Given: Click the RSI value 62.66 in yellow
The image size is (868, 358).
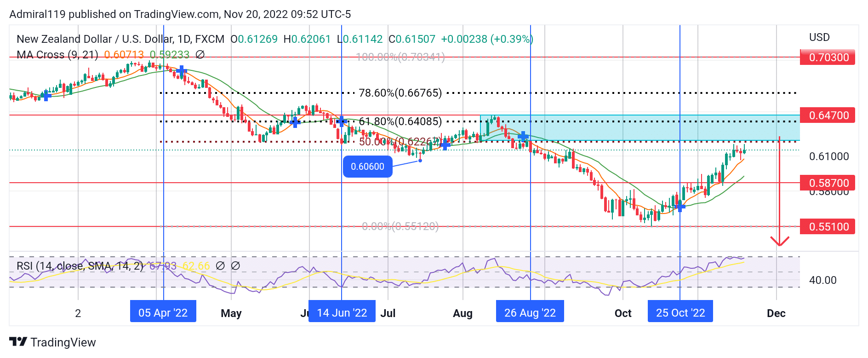Looking at the screenshot, I should [196, 266].
